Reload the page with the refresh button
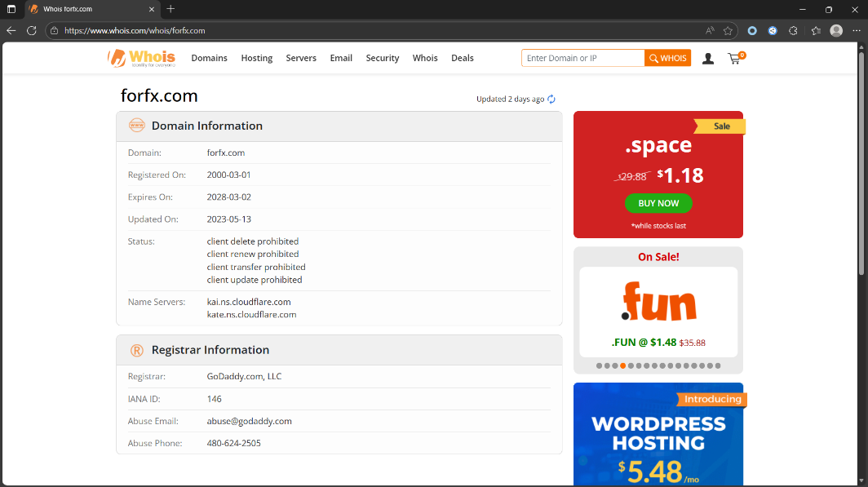Viewport: 868px width, 487px height. coord(32,31)
